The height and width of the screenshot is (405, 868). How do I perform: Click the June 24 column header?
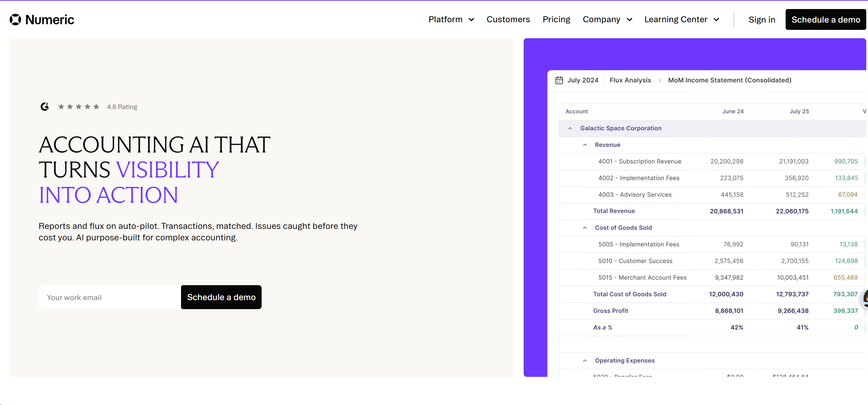(733, 111)
